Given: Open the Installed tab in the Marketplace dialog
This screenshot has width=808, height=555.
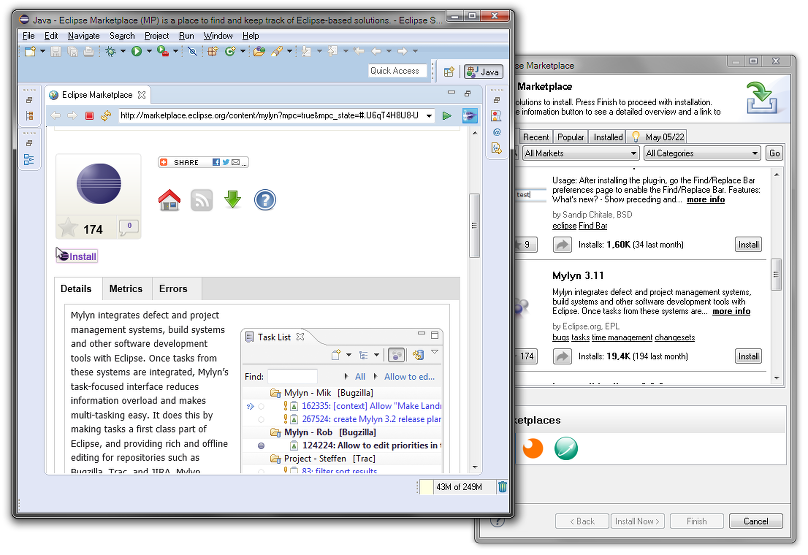Looking at the screenshot, I should (x=608, y=137).
